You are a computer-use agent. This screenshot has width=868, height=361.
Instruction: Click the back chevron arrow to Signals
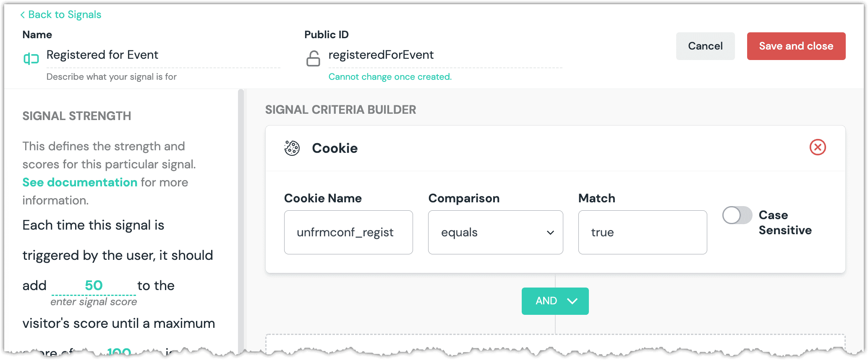[x=23, y=15]
